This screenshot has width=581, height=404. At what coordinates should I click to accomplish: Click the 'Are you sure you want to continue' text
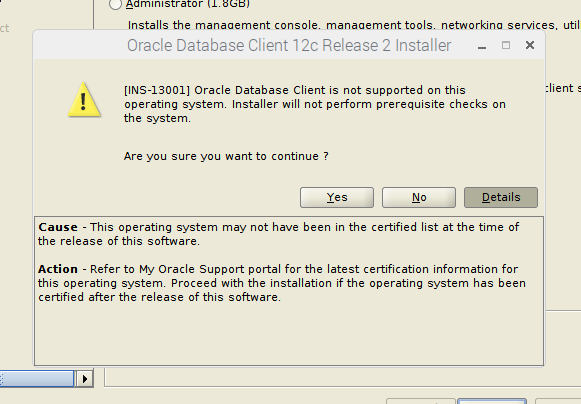pos(226,156)
